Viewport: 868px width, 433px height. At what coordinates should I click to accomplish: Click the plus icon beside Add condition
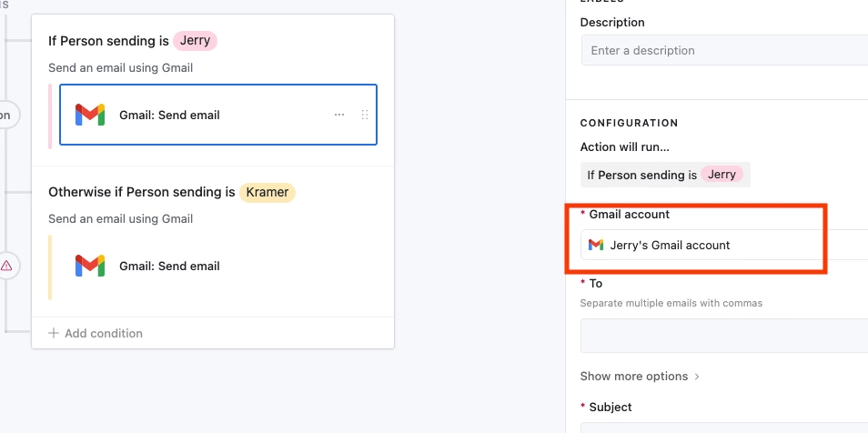tap(53, 333)
